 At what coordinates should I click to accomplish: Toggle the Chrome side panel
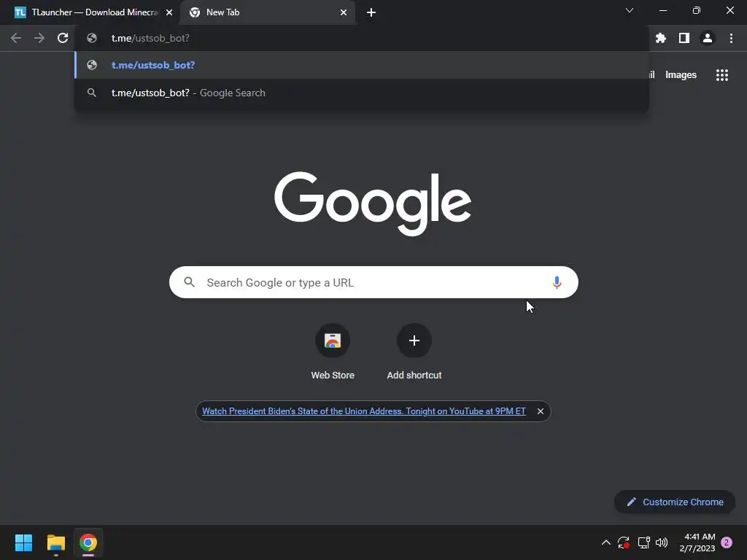point(684,38)
